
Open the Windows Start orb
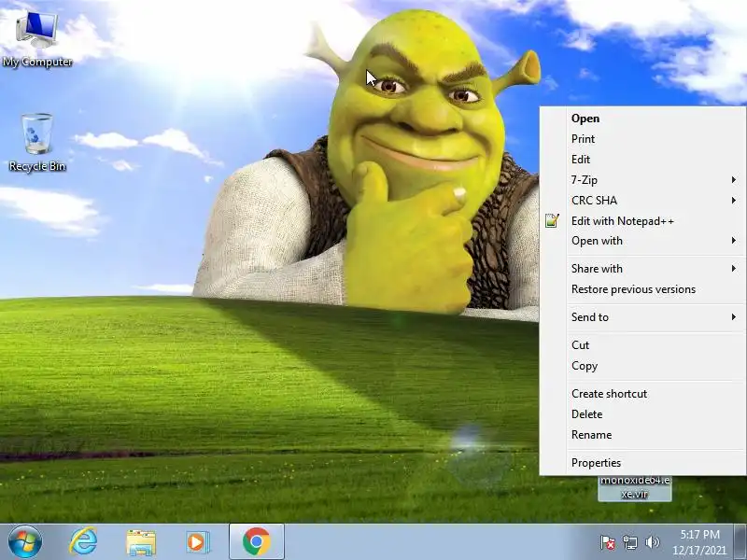coord(24,542)
